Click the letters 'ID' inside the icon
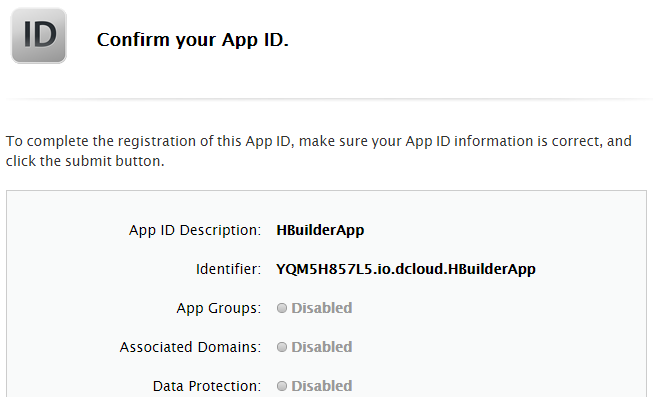653x397 pixels. [40, 34]
